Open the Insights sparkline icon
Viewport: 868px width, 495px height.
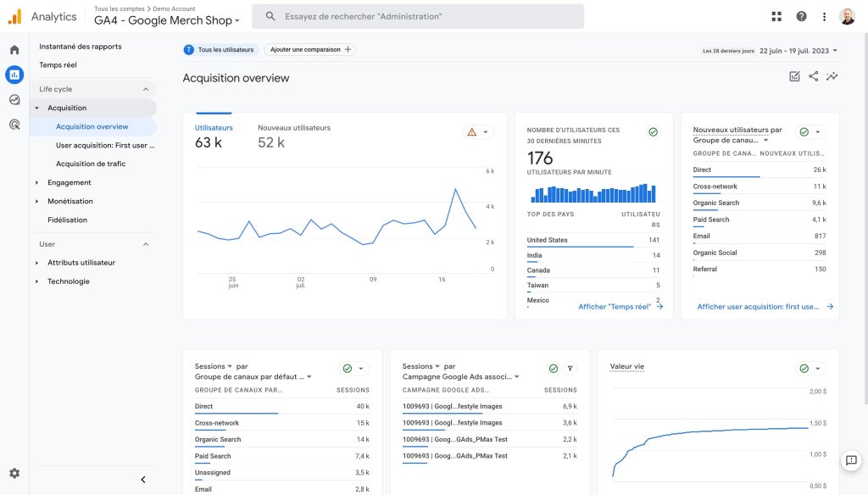pyautogui.click(x=832, y=76)
